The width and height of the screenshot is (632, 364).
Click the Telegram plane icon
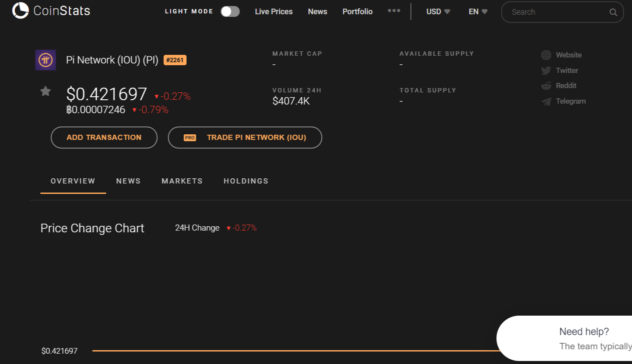[x=546, y=101]
